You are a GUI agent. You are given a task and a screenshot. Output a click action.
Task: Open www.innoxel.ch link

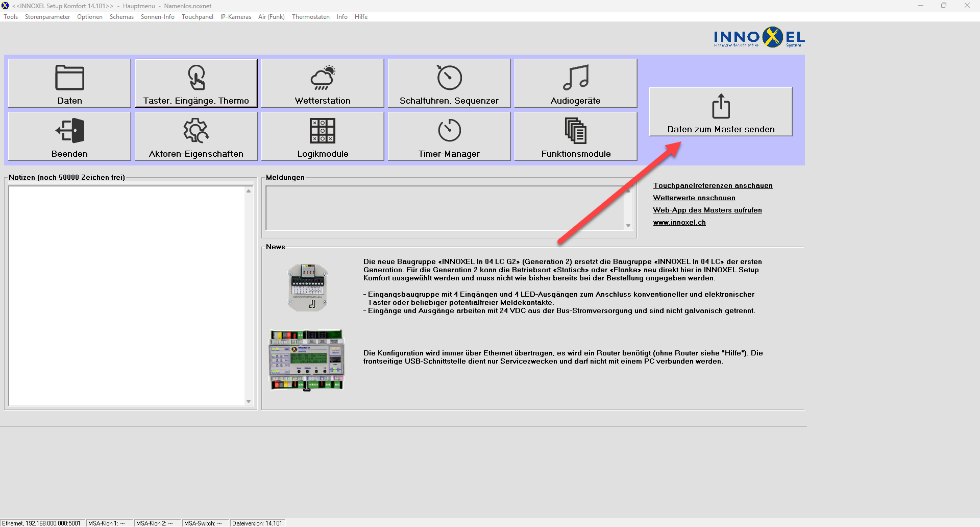pyautogui.click(x=679, y=223)
